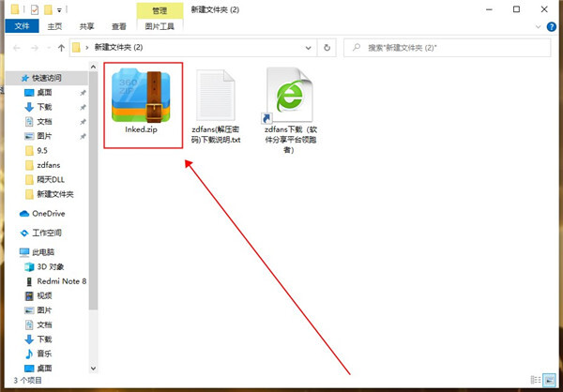The image size is (563, 392).
Task: Switch to the 主页 ribbon tab
Action: [x=54, y=26]
